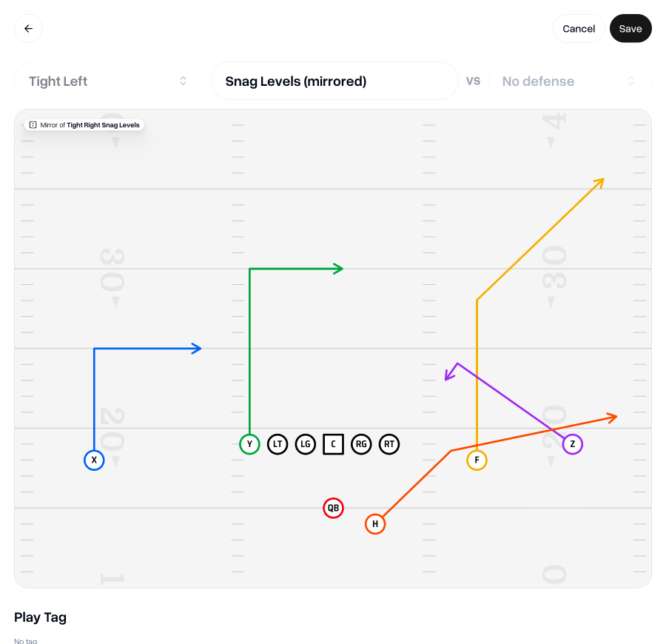
Task: Click the Cancel button
Action: click(x=578, y=29)
